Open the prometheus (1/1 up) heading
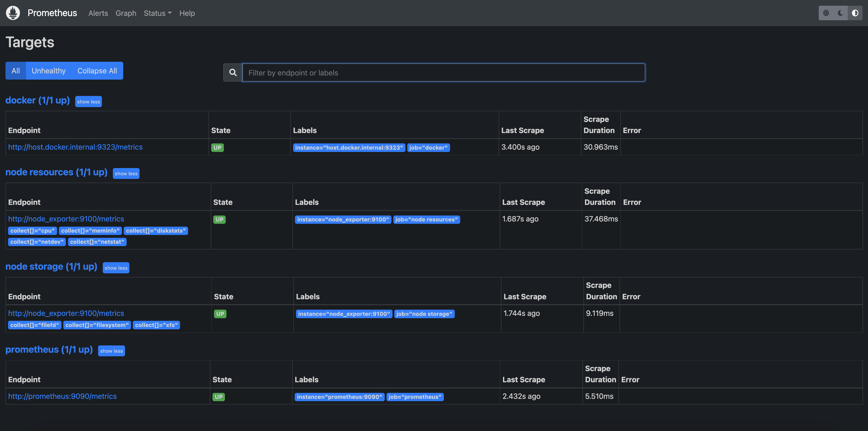This screenshot has height=431, width=868. tap(49, 350)
